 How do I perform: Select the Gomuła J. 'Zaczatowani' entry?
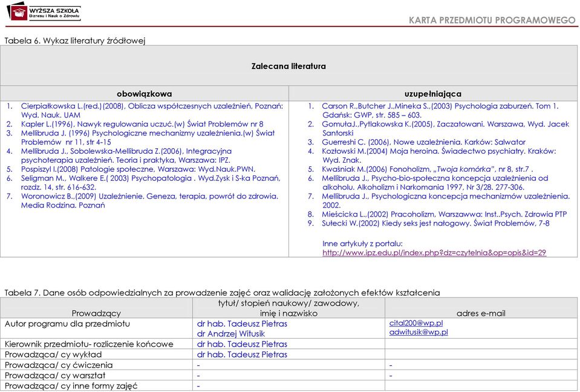coord(445,128)
